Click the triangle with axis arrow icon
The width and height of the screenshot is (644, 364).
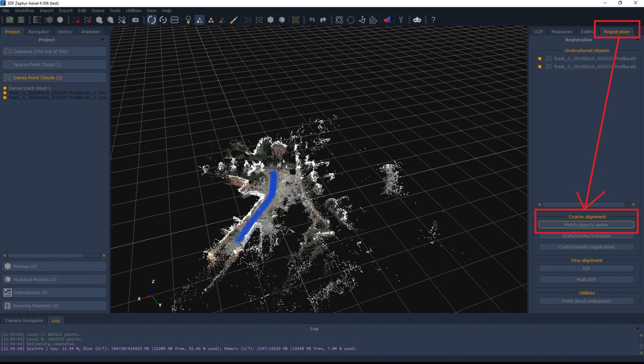[x=362, y=20]
